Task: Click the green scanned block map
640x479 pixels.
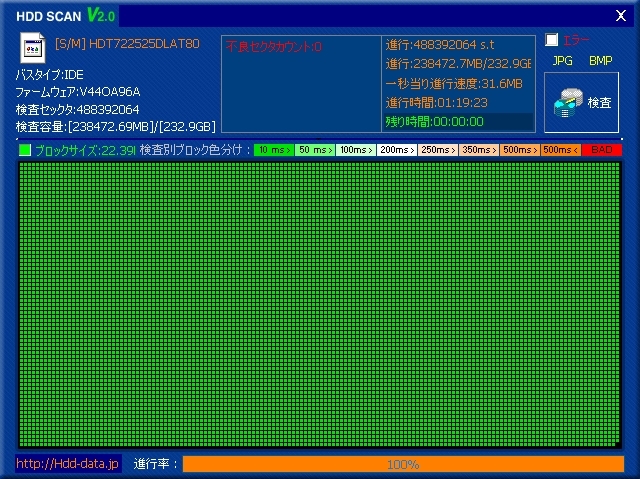Action: pos(320,304)
